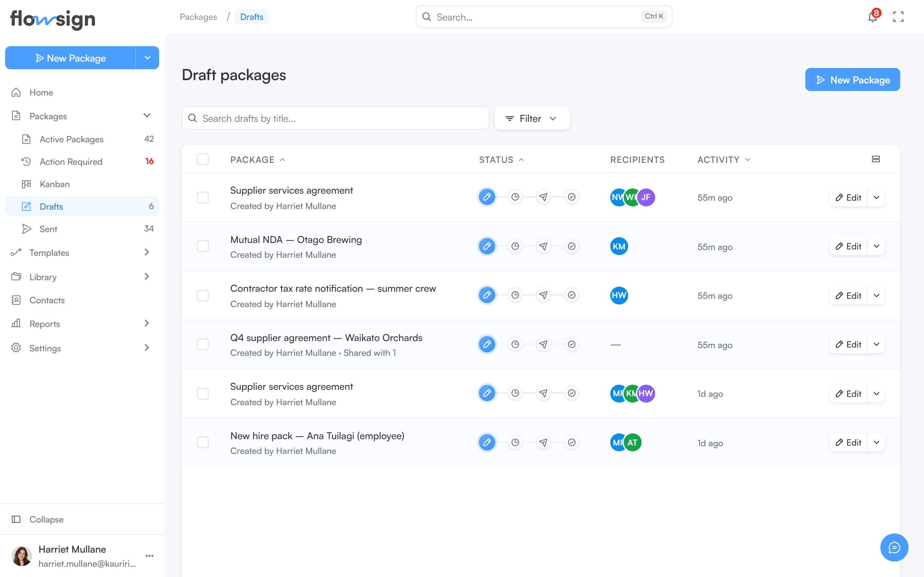Focus the Search drafts by title field
This screenshot has width=924, height=577.
tap(335, 118)
